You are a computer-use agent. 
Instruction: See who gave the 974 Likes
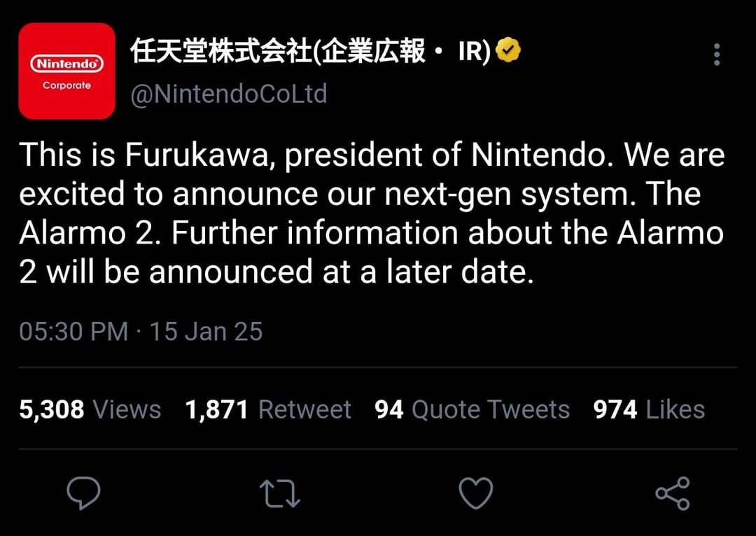[x=649, y=409]
